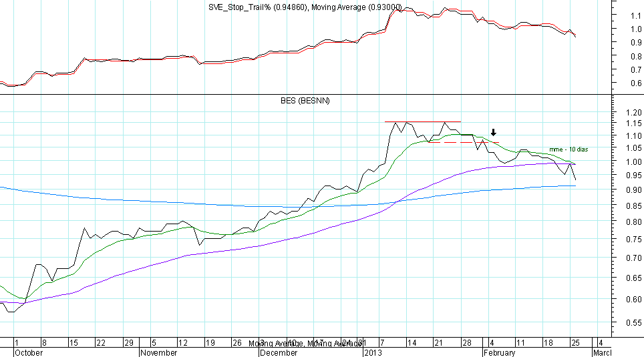Click the 0.6 value on upper panel axis
644x357 pixels.
(636, 83)
